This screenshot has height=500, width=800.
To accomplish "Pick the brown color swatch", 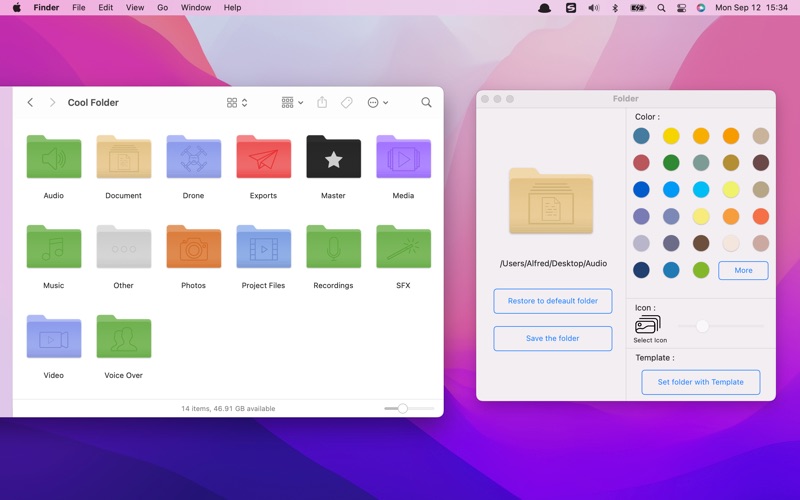I will point(701,243).
